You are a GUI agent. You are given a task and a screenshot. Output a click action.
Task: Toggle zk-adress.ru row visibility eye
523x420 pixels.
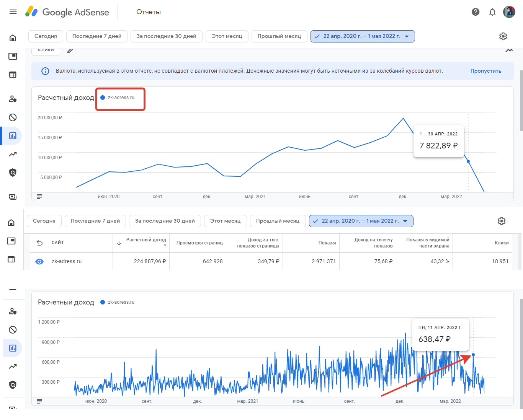39,262
